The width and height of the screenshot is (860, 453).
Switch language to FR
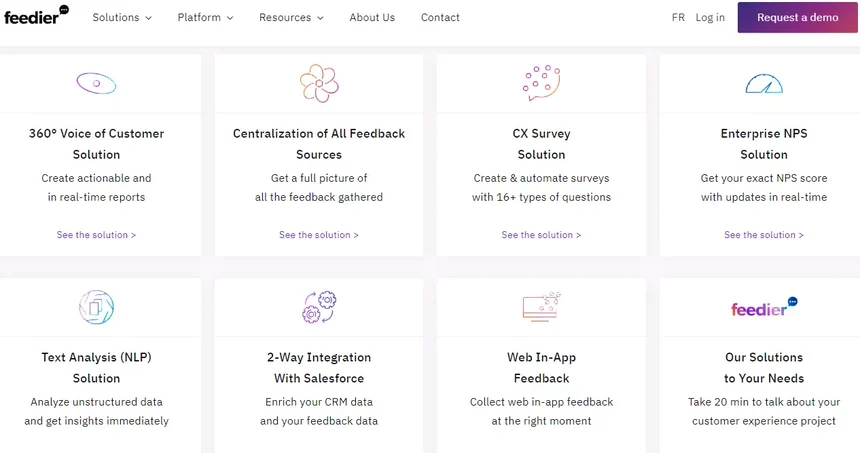pyautogui.click(x=678, y=18)
